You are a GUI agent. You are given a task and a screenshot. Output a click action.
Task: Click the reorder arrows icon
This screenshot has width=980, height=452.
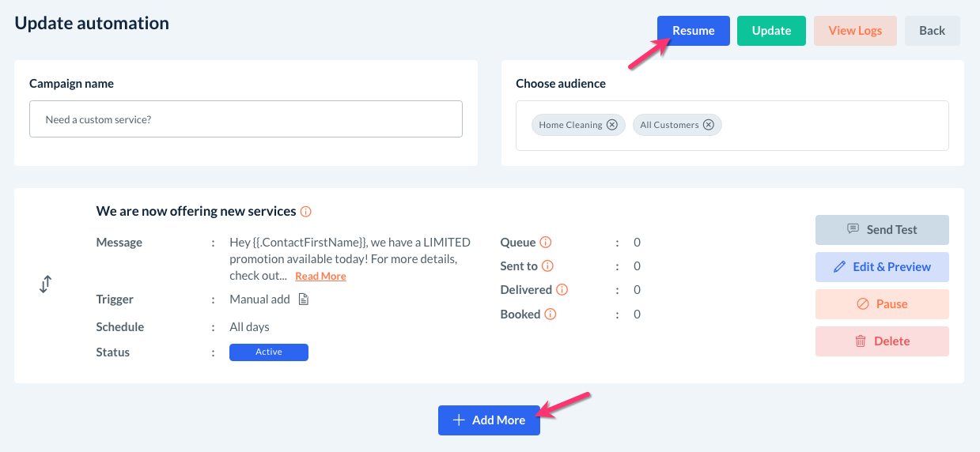coord(45,284)
